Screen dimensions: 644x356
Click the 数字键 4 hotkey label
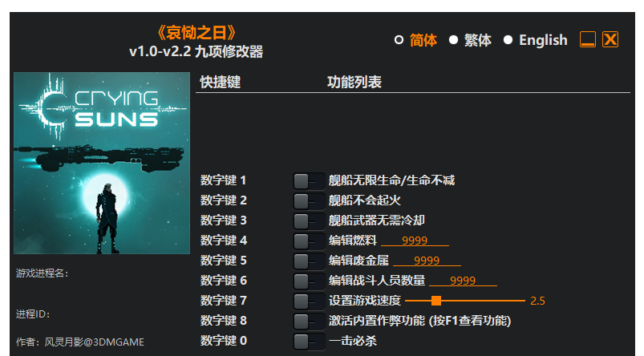coord(224,241)
